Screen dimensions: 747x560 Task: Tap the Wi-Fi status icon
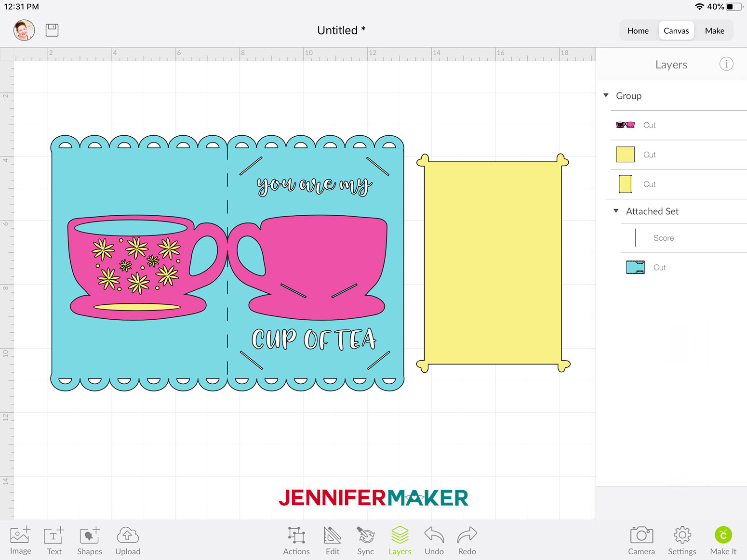(699, 7)
